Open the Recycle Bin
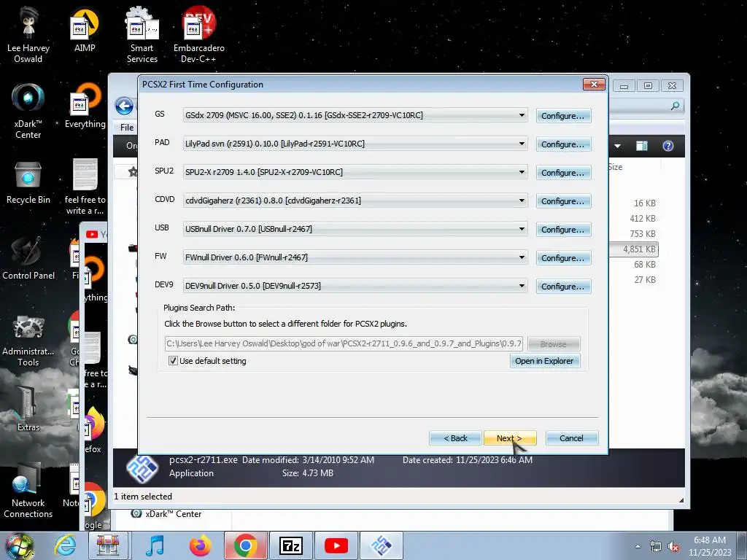Image resolution: width=747 pixels, height=560 pixels. pyautogui.click(x=28, y=182)
